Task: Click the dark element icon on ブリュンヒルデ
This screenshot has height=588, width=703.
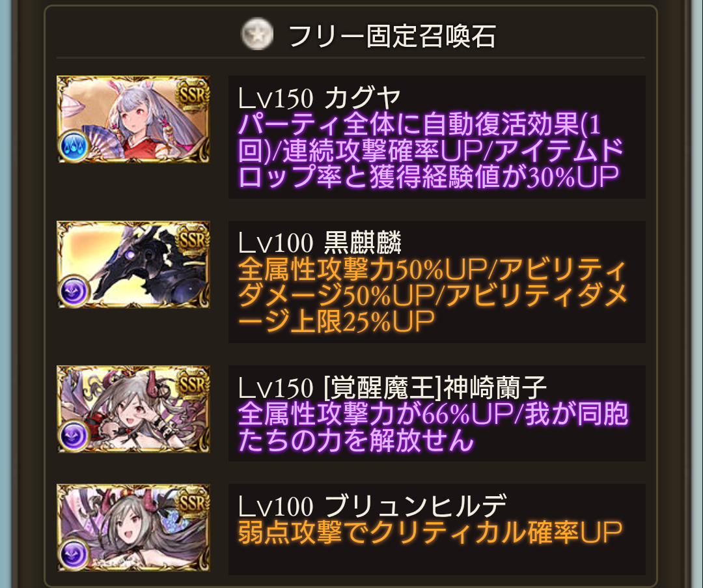Action: coord(74,554)
